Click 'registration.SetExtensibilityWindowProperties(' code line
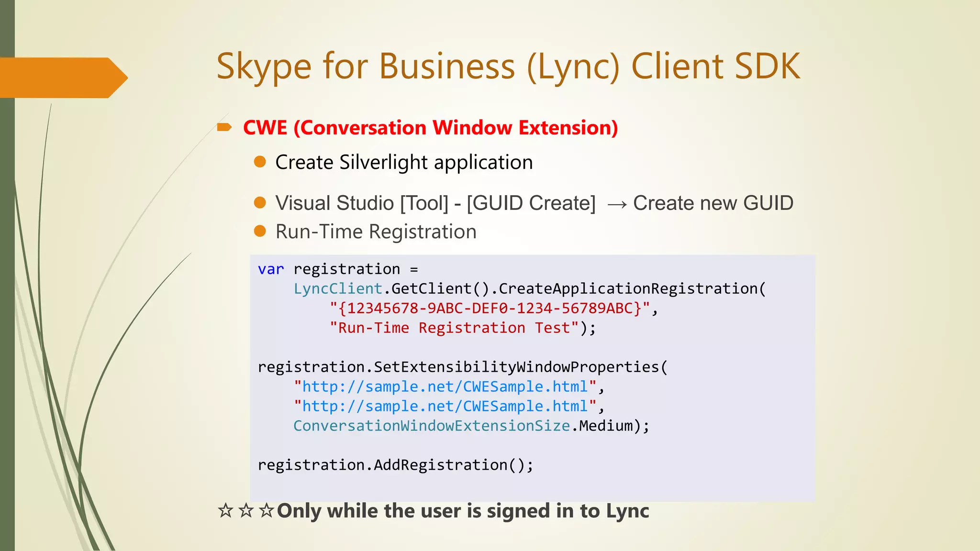The image size is (980, 551). (x=462, y=367)
